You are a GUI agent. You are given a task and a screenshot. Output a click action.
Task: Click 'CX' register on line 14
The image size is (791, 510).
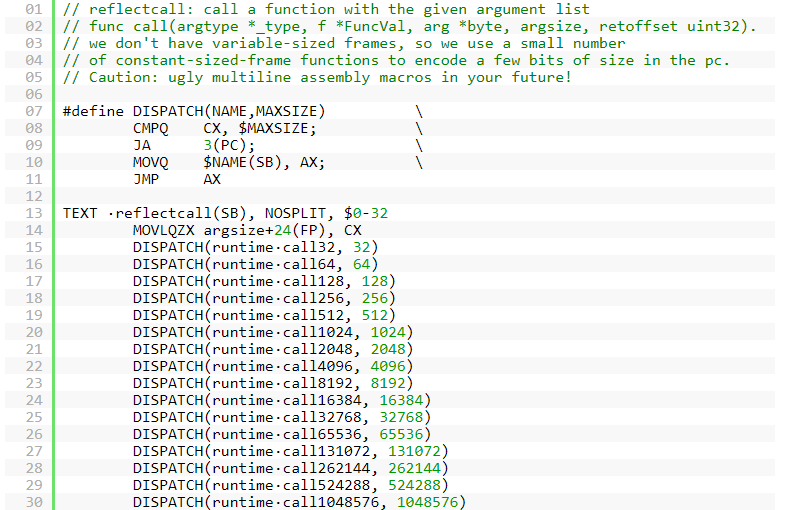click(x=353, y=231)
